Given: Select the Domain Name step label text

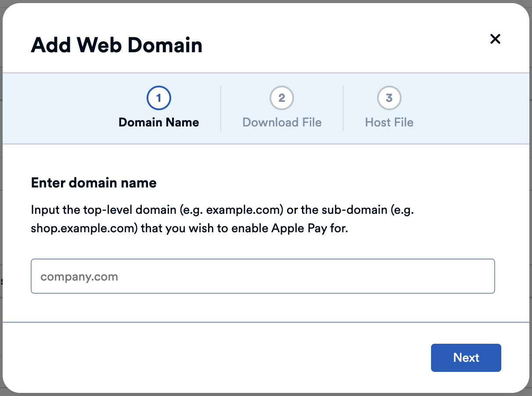Looking at the screenshot, I should click(x=158, y=122).
